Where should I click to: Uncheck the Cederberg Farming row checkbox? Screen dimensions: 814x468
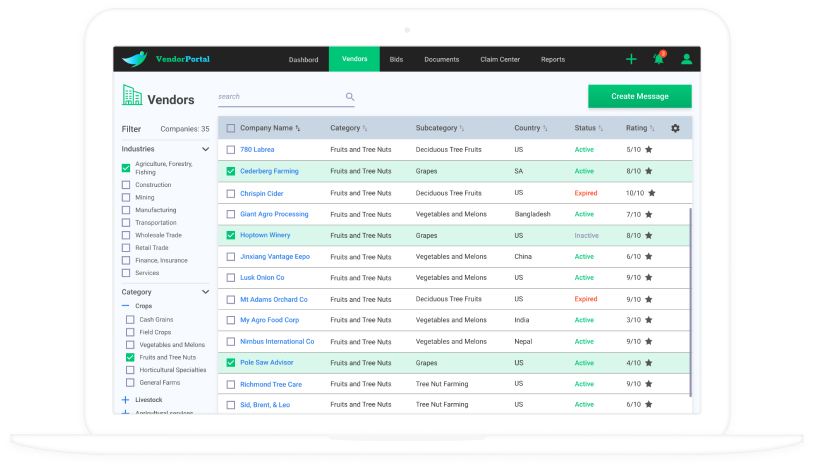[230, 171]
